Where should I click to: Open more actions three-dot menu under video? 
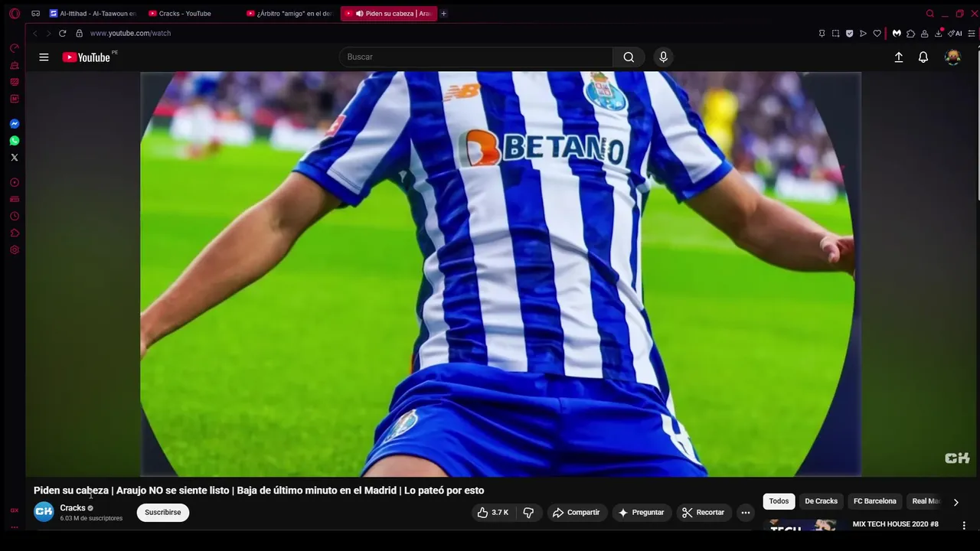coord(745,513)
